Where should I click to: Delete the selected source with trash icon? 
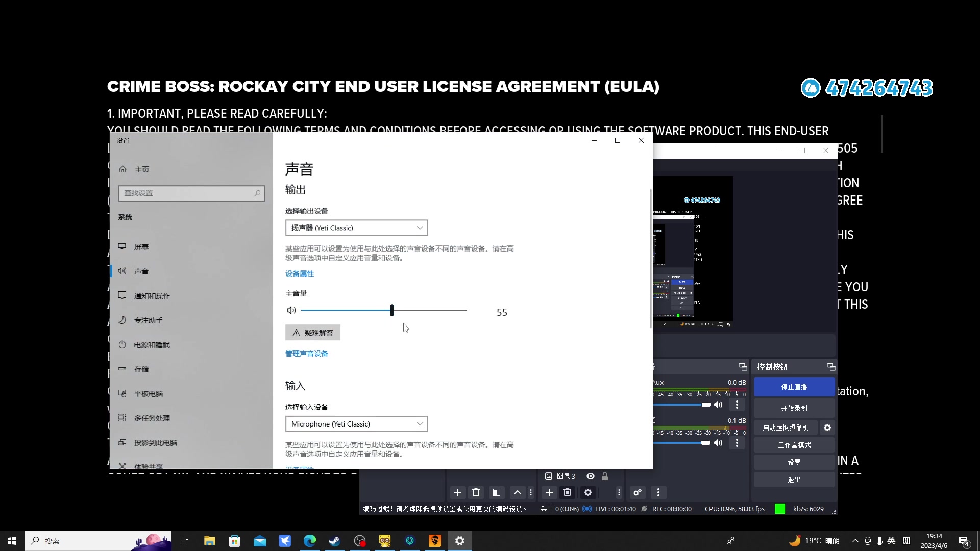tap(567, 492)
